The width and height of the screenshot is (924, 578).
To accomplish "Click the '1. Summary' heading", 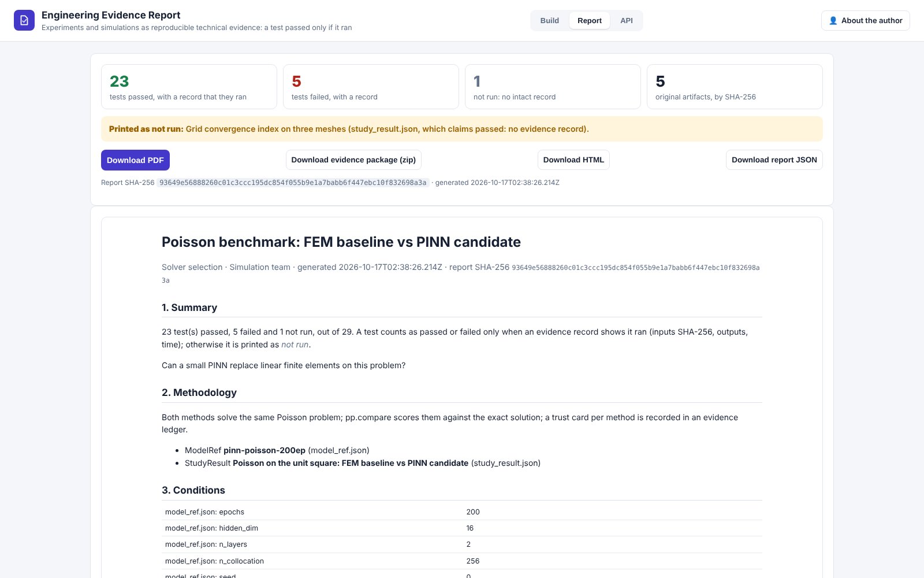I will (x=189, y=307).
